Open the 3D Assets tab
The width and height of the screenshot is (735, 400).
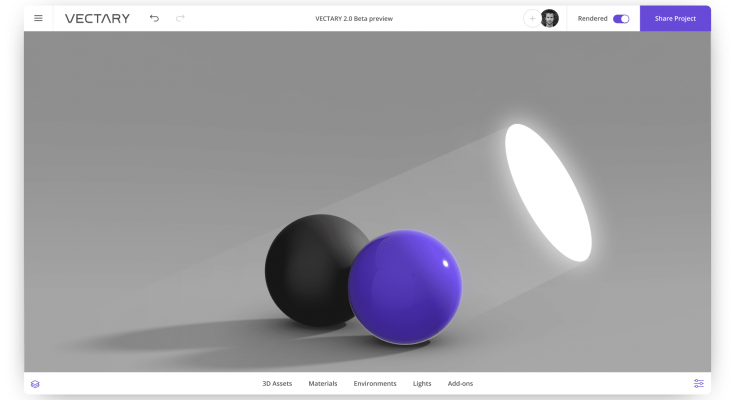coord(277,384)
